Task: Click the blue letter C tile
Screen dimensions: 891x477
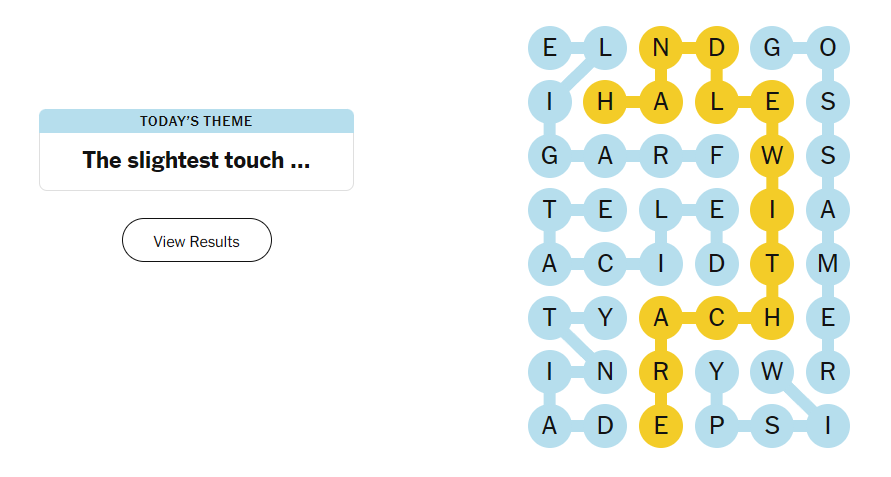Action: tap(605, 264)
